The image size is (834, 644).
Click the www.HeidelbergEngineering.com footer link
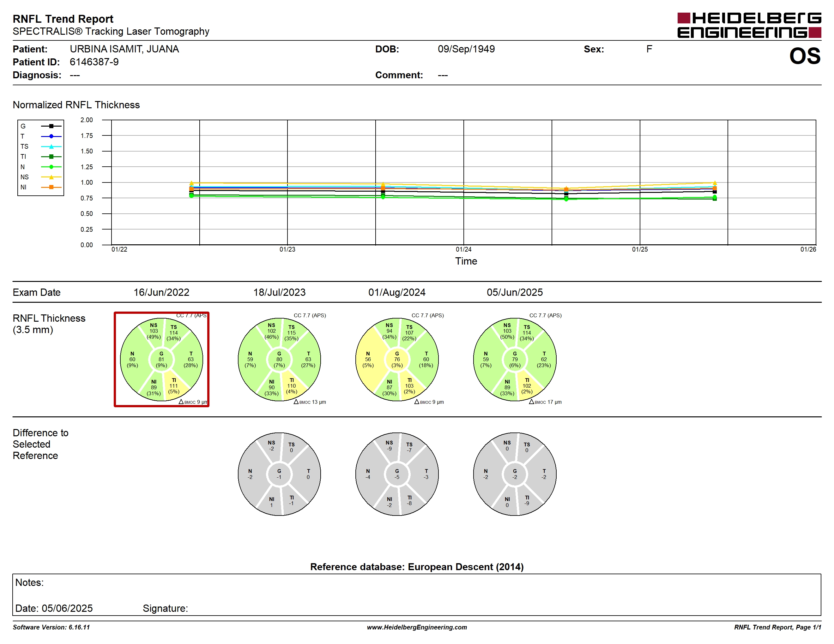(x=417, y=627)
